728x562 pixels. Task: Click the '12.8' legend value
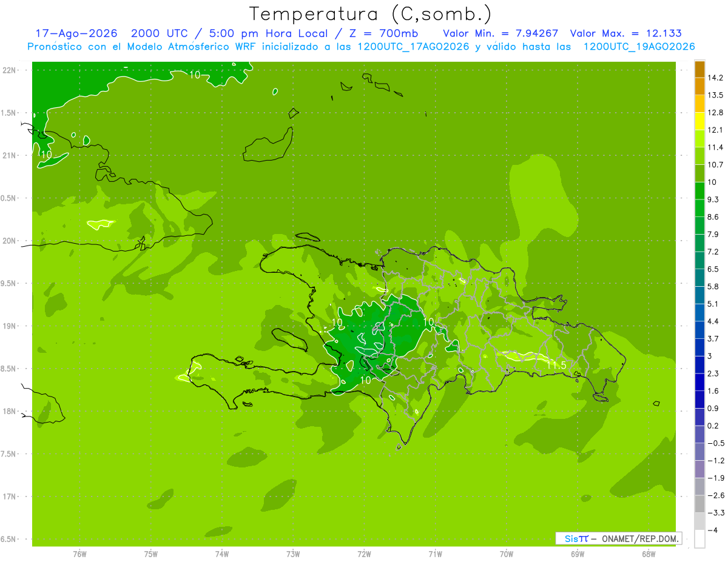point(715,113)
